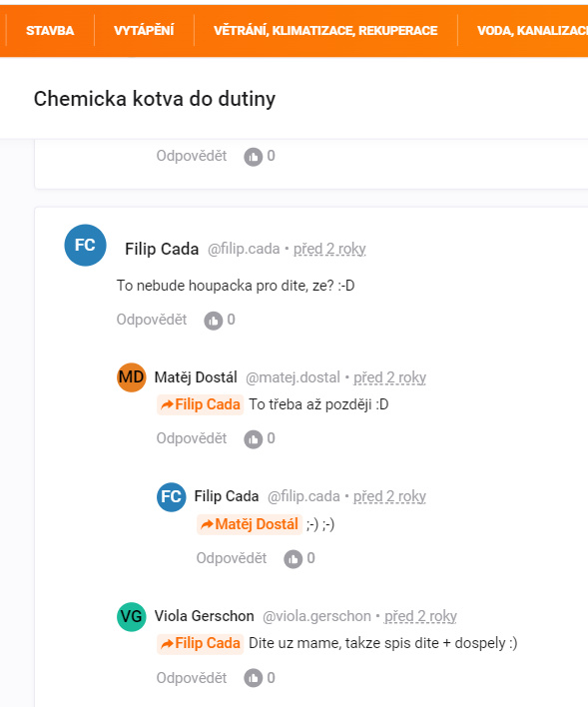Viewport: 588px width, 707px height.
Task: Click small FC avatar in nested reply
Action: 172,497
